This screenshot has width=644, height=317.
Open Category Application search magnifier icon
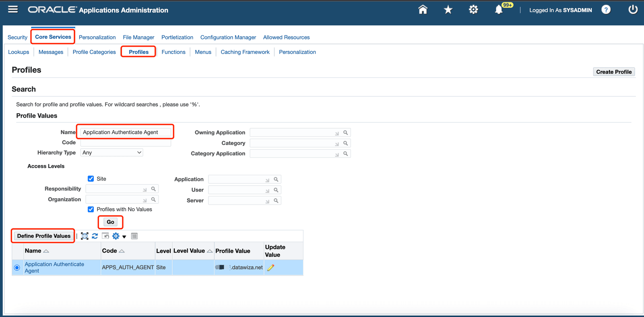point(345,153)
